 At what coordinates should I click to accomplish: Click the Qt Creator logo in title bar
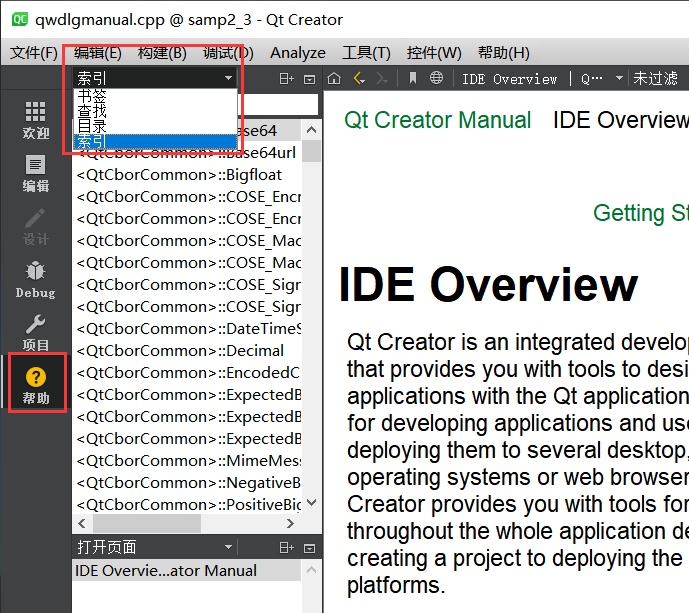tap(20, 19)
